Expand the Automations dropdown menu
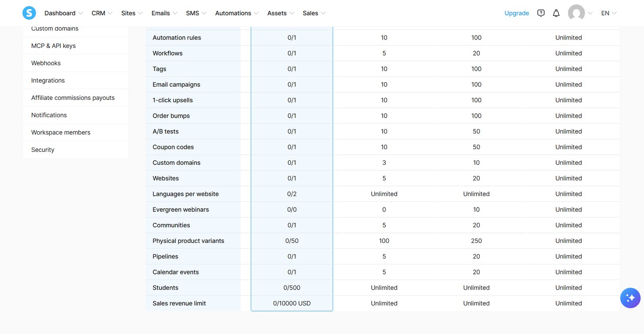This screenshot has height=334, width=644. (237, 13)
